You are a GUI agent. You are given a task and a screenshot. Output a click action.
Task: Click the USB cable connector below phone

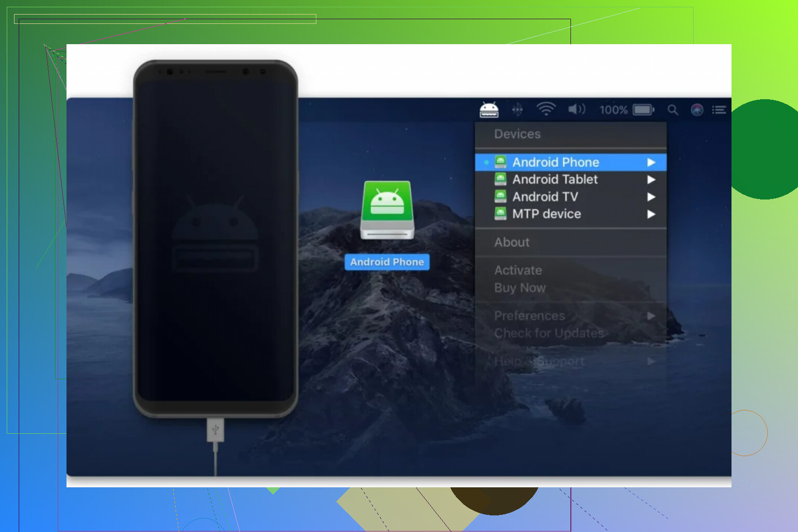[x=216, y=430]
